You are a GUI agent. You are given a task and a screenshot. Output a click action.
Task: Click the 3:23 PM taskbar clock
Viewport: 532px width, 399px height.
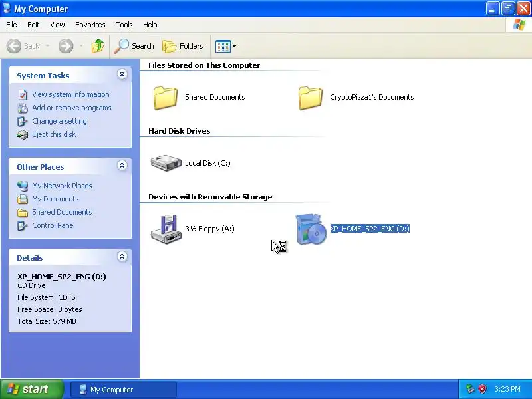tap(507, 389)
